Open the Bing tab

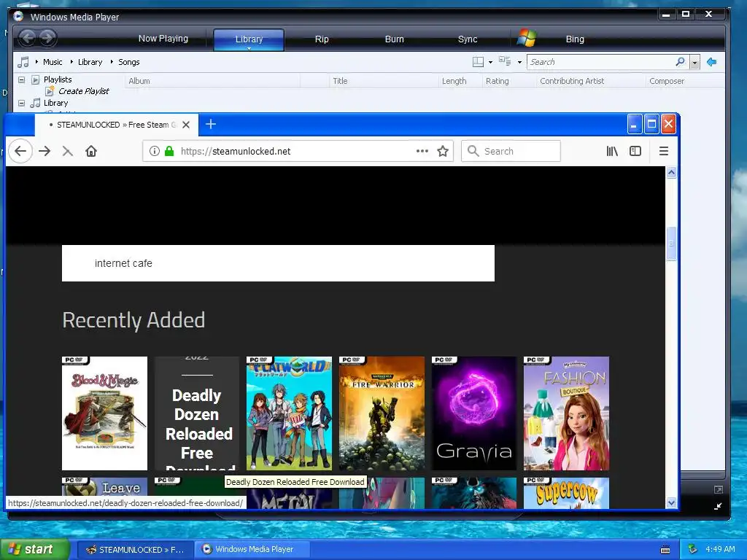point(575,39)
